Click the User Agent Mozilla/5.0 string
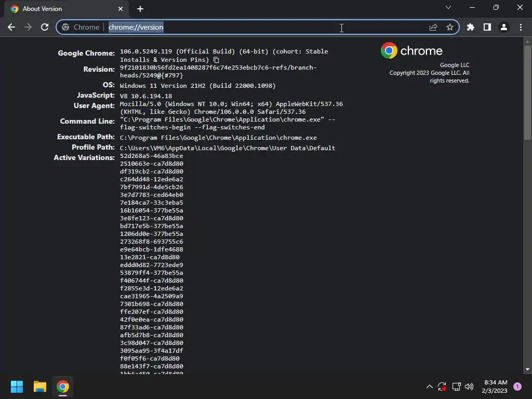Screen dimensions: 532x399 click(x=231, y=108)
